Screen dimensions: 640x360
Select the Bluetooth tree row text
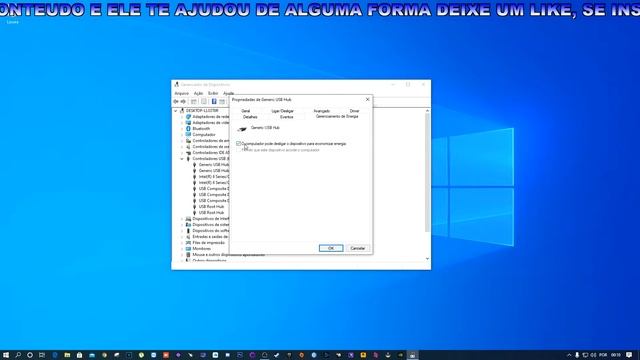(201, 129)
